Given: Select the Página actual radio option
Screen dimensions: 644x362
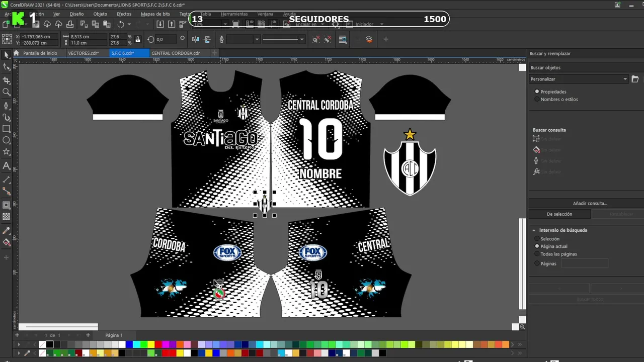Looking at the screenshot, I should pyautogui.click(x=537, y=246).
